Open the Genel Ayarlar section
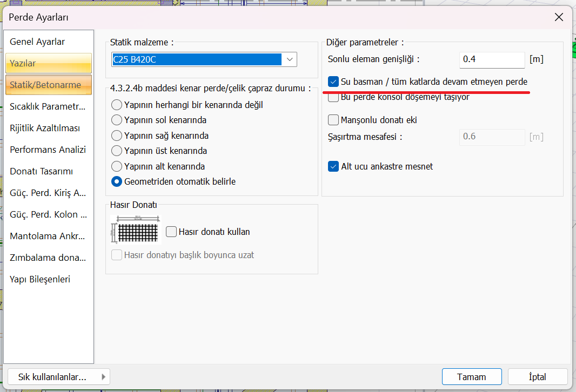576x392 pixels. 37,42
